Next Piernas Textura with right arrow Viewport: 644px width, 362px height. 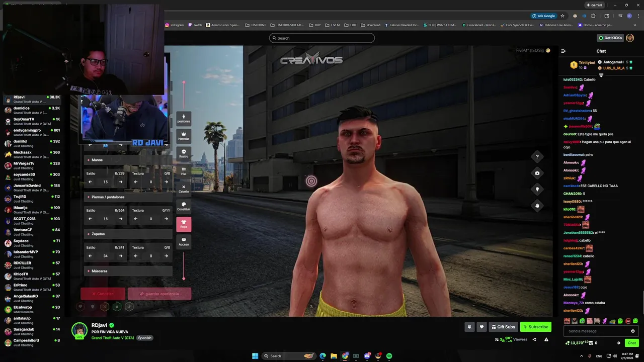coord(166,219)
